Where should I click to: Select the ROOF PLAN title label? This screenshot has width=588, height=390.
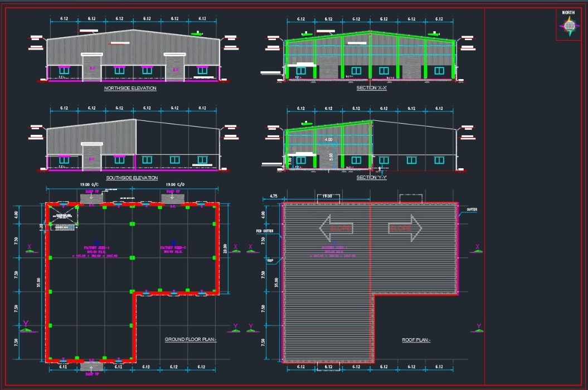(x=416, y=340)
